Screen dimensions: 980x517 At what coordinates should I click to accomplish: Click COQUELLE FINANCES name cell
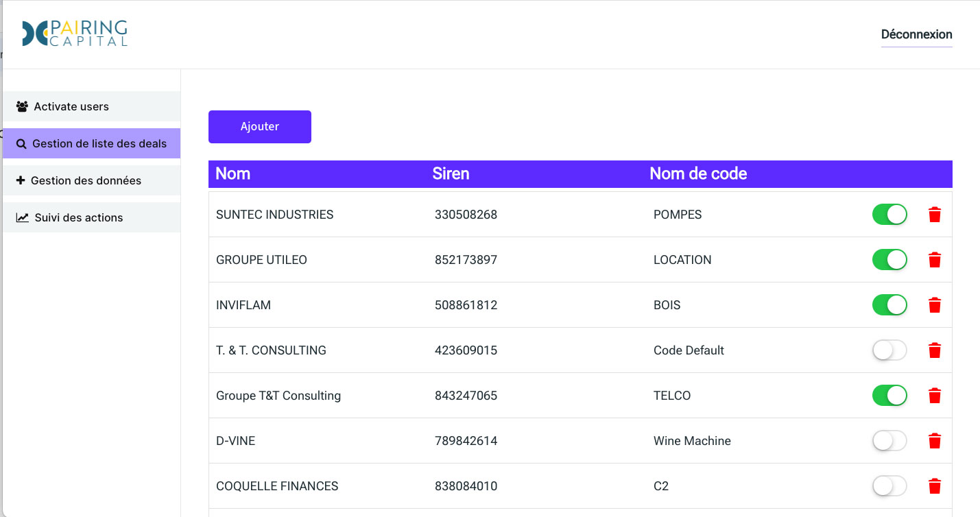pyautogui.click(x=277, y=486)
